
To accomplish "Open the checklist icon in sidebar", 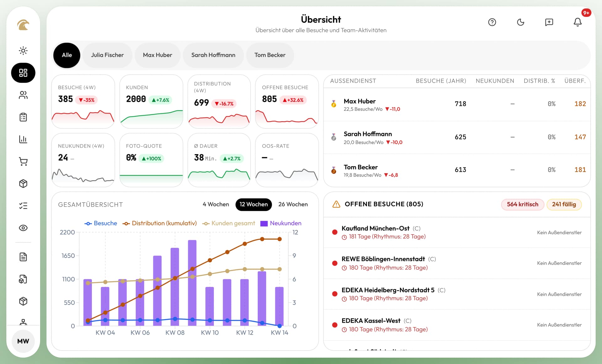I will coord(23,205).
